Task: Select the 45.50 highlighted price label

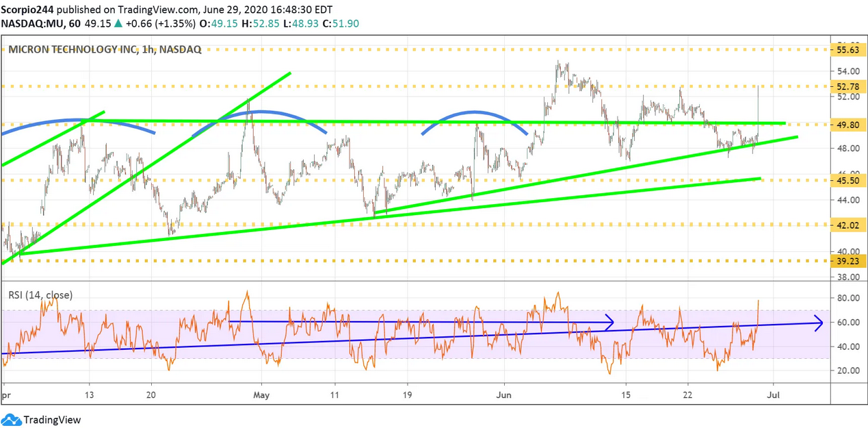Action: pos(847,180)
